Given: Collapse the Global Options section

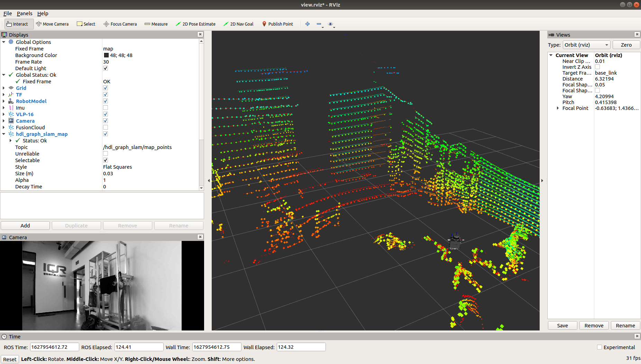Looking at the screenshot, I should [x=4, y=42].
